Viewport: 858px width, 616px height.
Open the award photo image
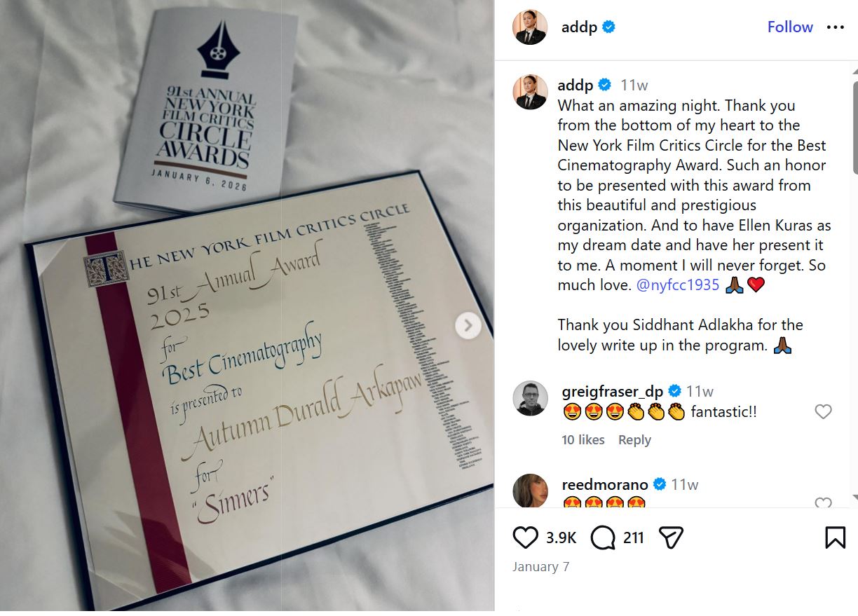pyautogui.click(x=247, y=306)
